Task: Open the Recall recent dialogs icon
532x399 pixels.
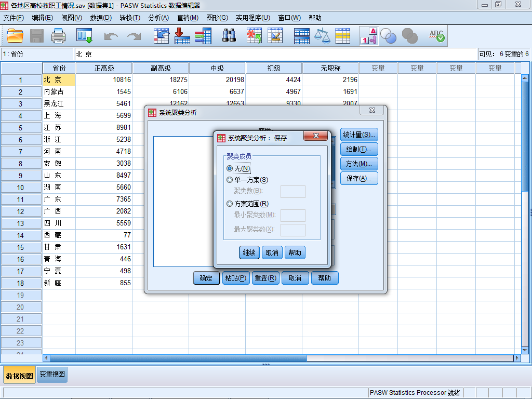Action: click(x=84, y=36)
